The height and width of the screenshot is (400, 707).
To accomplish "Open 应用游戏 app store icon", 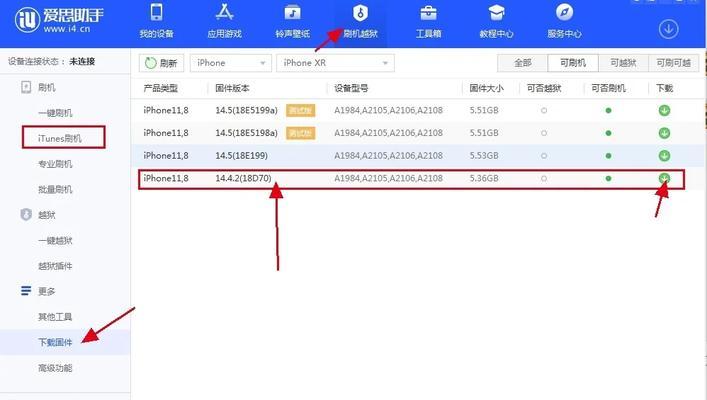I will pos(224,13).
